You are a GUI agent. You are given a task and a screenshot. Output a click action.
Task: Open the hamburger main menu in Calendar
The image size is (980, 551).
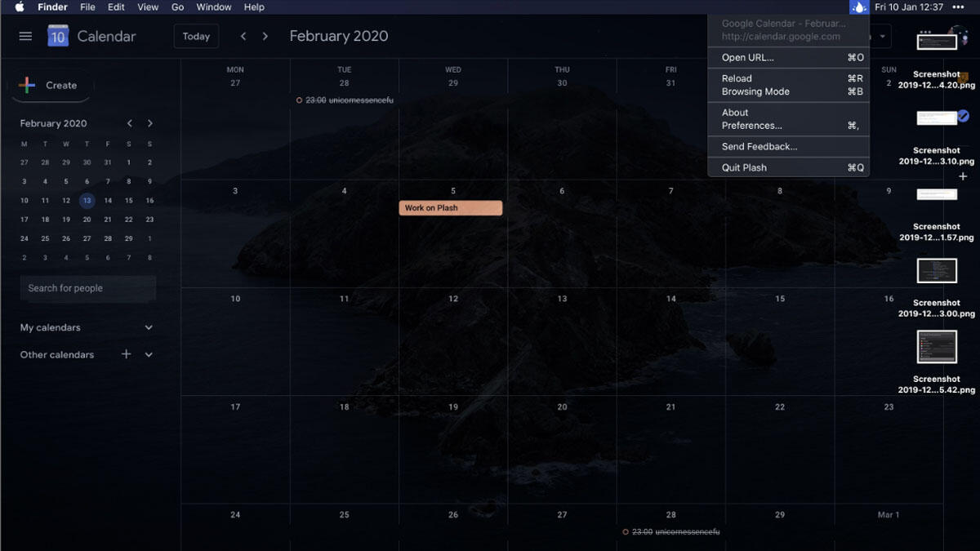25,36
